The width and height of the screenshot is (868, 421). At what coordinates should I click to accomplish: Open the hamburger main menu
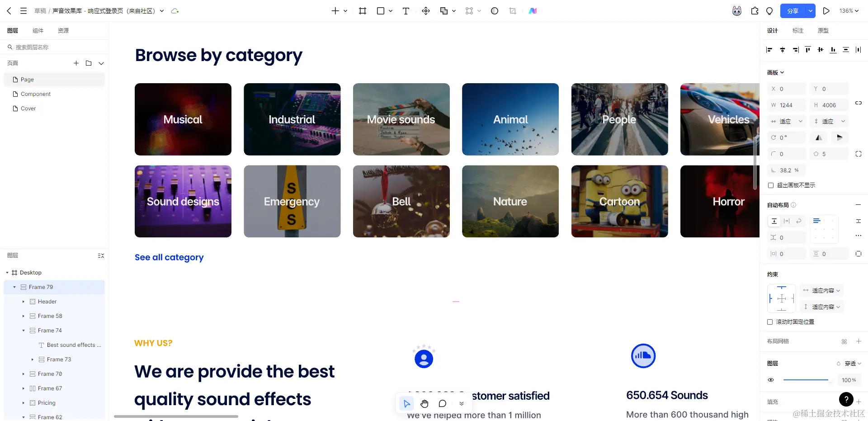pyautogui.click(x=24, y=11)
